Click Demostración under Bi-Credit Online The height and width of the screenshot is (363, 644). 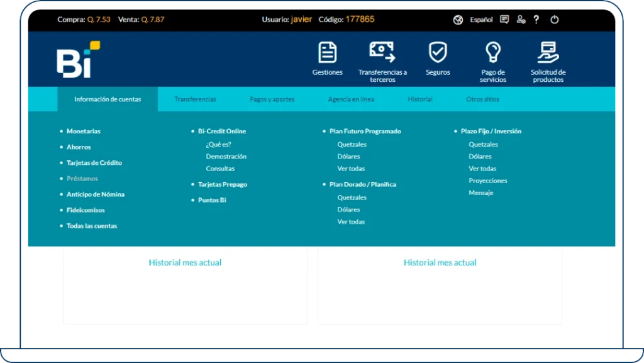pos(226,157)
